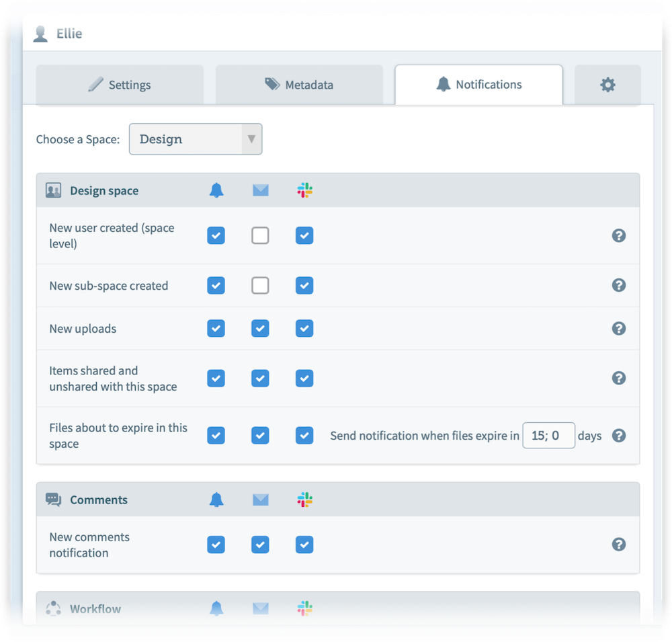672x642 pixels.
Task: Click the bell icon in Workflow header
Action: pyautogui.click(x=216, y=608)
